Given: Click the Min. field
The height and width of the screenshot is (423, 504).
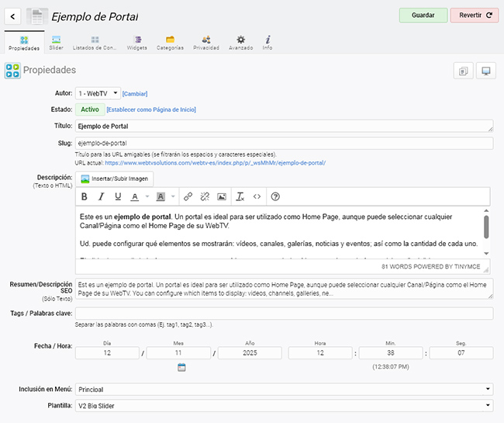Looking at the screenshot, I should tap(391, 353).
